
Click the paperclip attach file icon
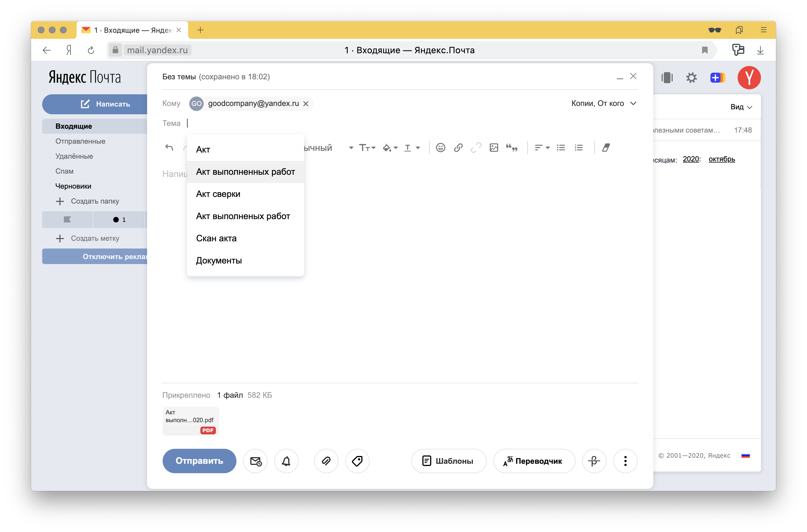[x=326, y=461]
